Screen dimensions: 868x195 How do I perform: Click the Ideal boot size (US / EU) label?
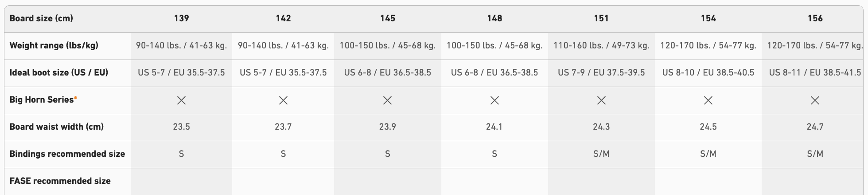(59, 72)
